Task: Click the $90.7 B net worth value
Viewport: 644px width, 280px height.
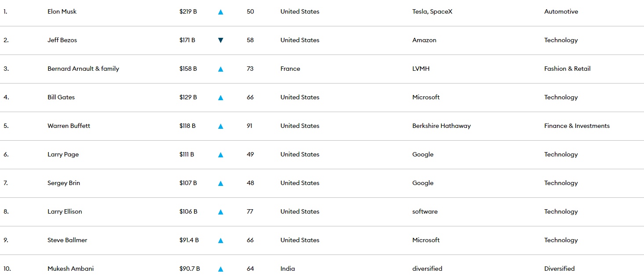Action: [x=189, y=269]
